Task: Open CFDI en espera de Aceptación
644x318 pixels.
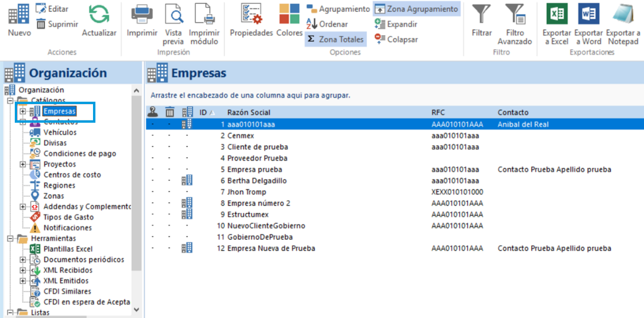Action: (x=86, y=302)
